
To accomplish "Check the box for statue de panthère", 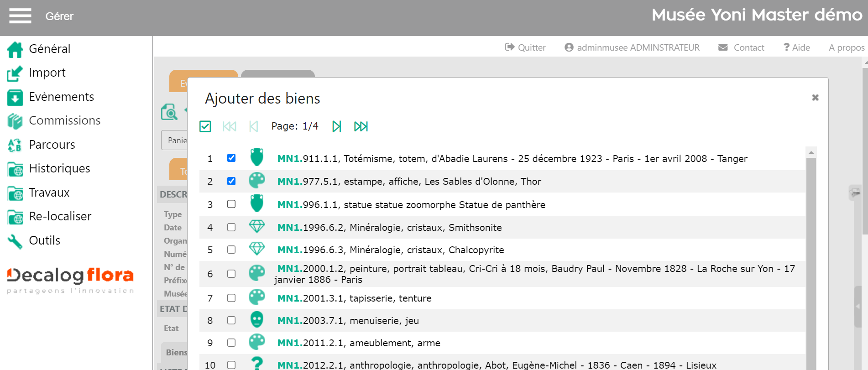I will pyautogui.click(x=231, y=204).
